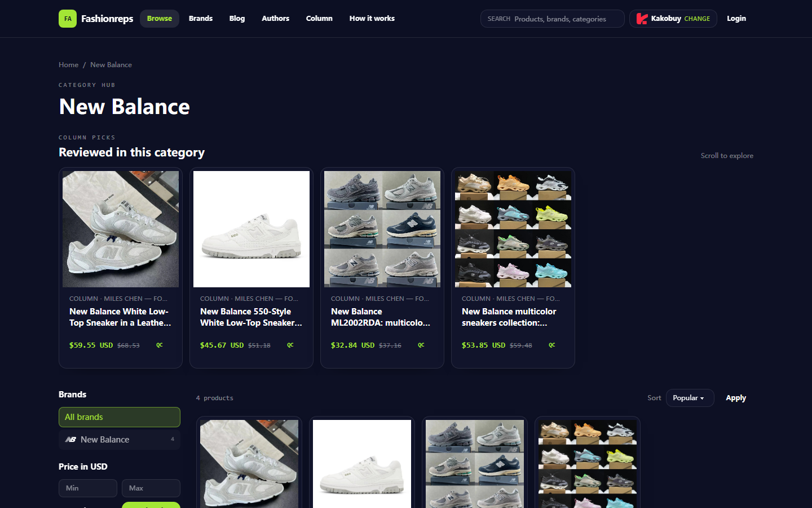Image resolution: width=812 pixels, height=508 pixels.
Task: Click the Min price field
Action: pos(88,488)
